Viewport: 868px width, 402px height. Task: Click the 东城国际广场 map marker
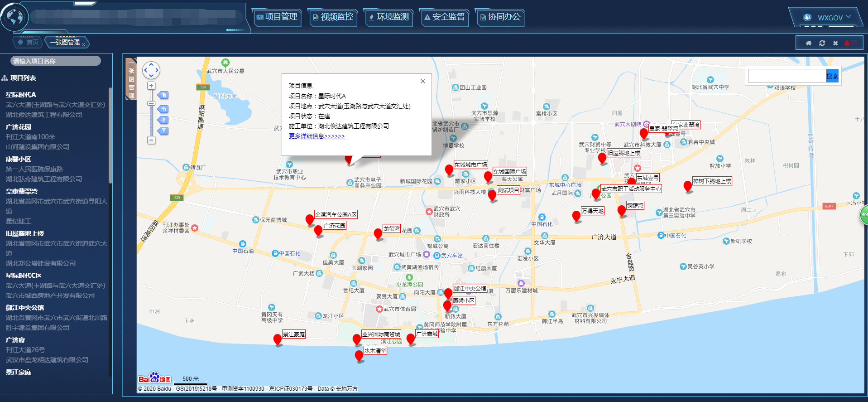pos(488,176)
